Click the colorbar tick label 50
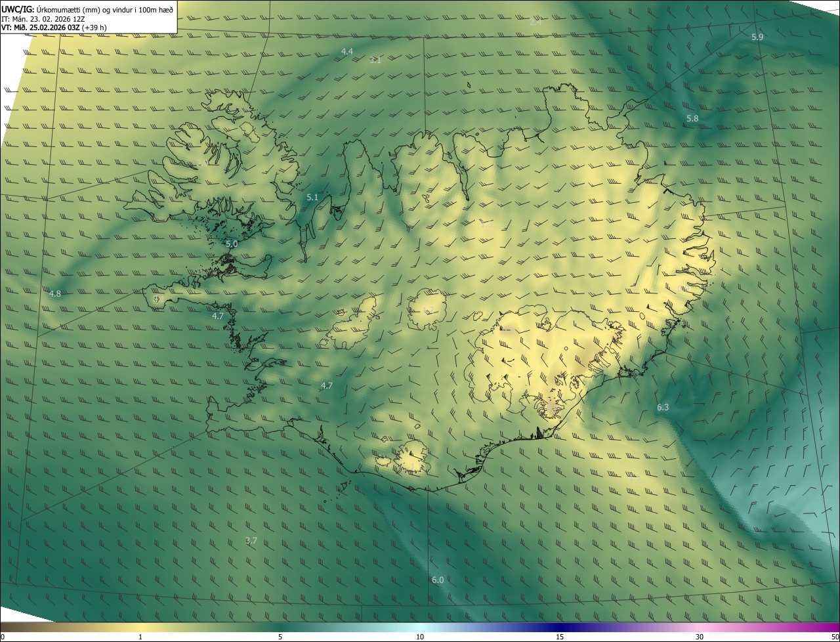The width and height of the screenshot is (840, 642). [835, 637]
